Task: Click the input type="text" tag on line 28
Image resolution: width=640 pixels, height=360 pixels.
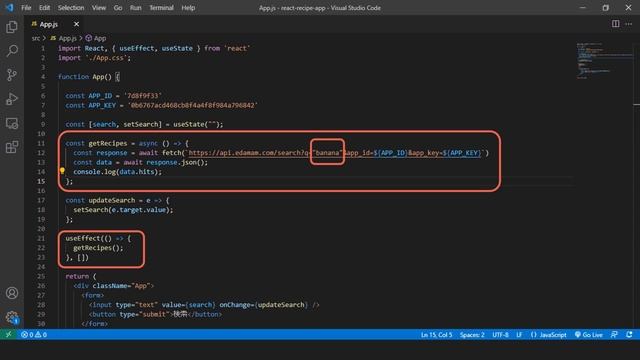Action: pyautogui.click(x=204, y=305)
